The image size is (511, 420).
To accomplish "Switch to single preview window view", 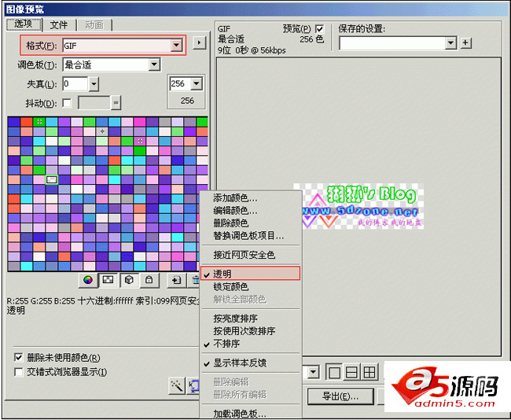I will 335,372.
